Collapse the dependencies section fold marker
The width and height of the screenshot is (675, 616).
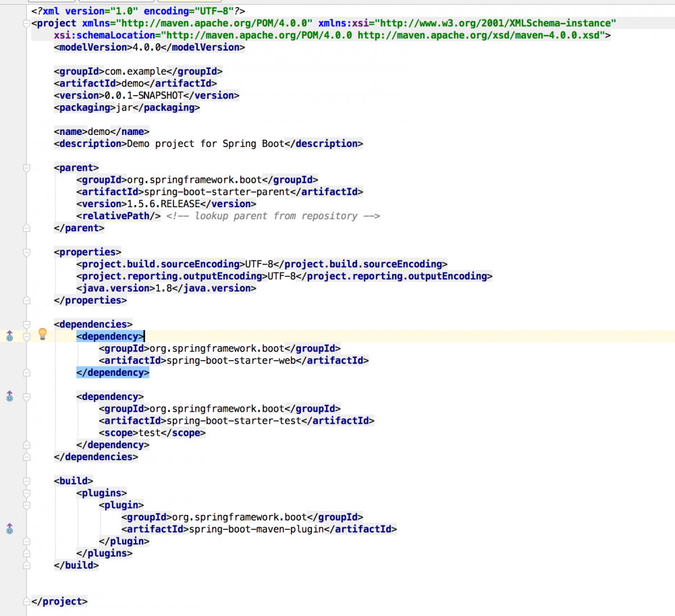point(26,324)
